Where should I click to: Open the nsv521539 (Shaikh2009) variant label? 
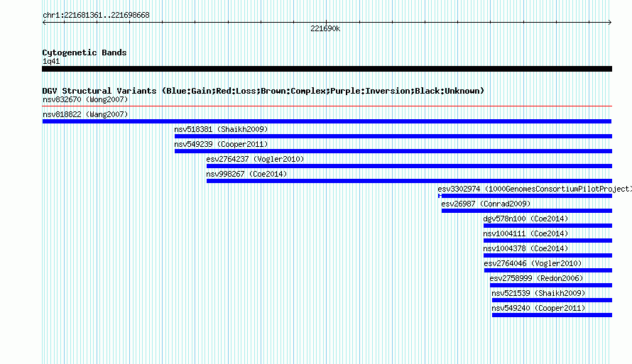click(x=538, y=293)
